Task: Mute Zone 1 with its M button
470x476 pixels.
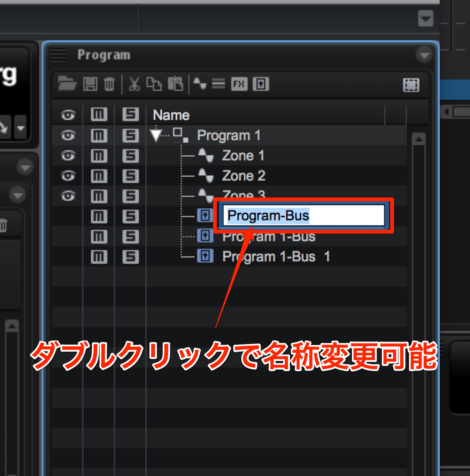Action: [99, 155]
